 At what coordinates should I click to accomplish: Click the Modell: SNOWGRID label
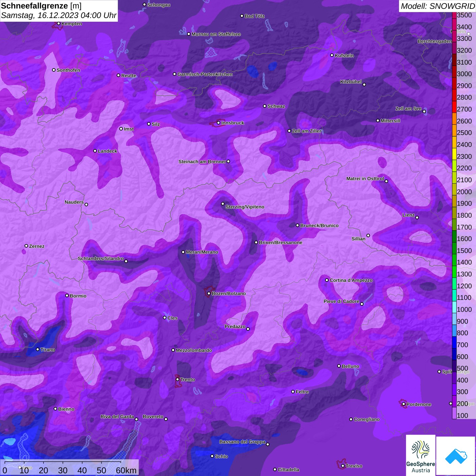click(438, 6)
